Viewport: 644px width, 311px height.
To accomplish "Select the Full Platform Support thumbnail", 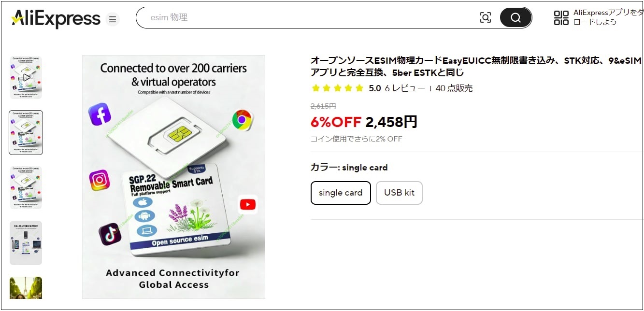I will click(26, 243).
